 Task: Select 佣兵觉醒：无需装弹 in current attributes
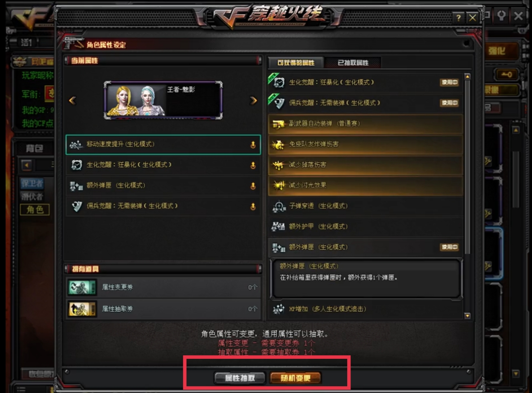click(163, 206)
